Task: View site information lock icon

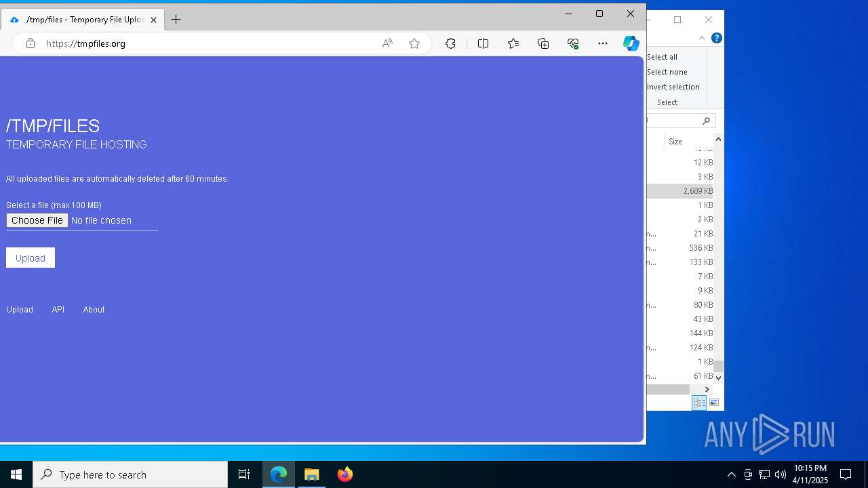Action: coord(30,43)
